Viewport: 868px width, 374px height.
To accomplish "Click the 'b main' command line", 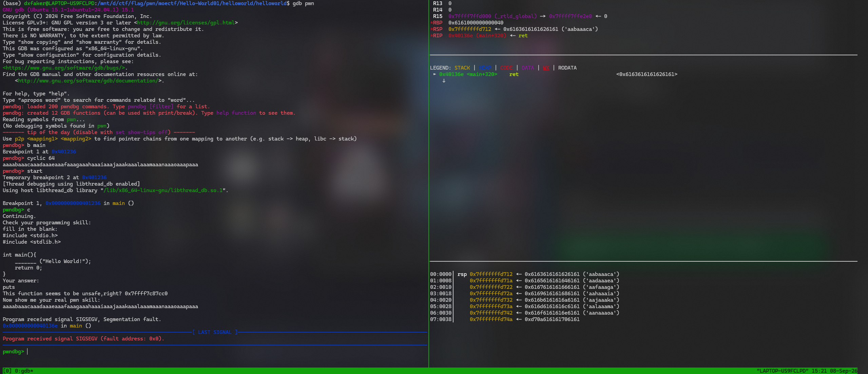I will (x=24, y=145).
